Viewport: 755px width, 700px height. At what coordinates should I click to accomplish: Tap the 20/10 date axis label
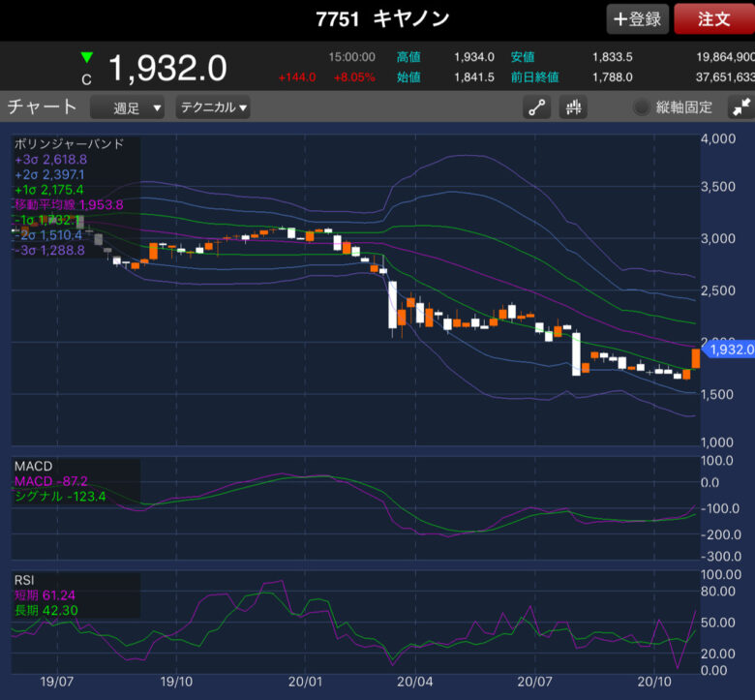click(654, 682)
